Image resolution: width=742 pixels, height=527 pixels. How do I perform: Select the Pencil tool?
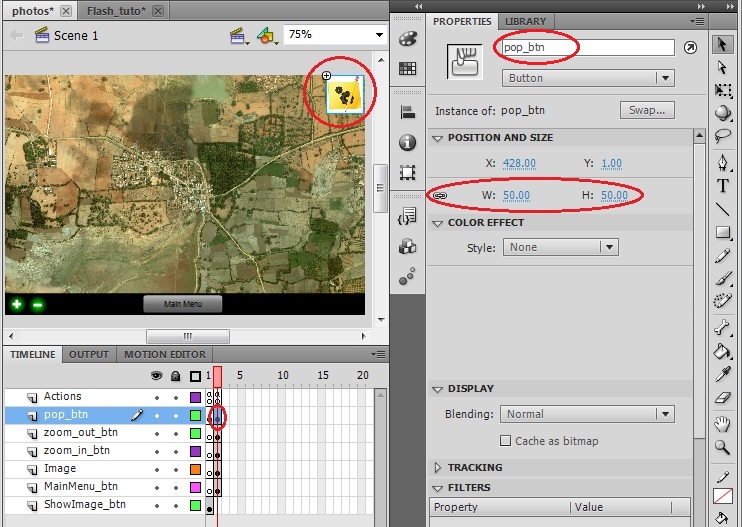pos(722,256)
